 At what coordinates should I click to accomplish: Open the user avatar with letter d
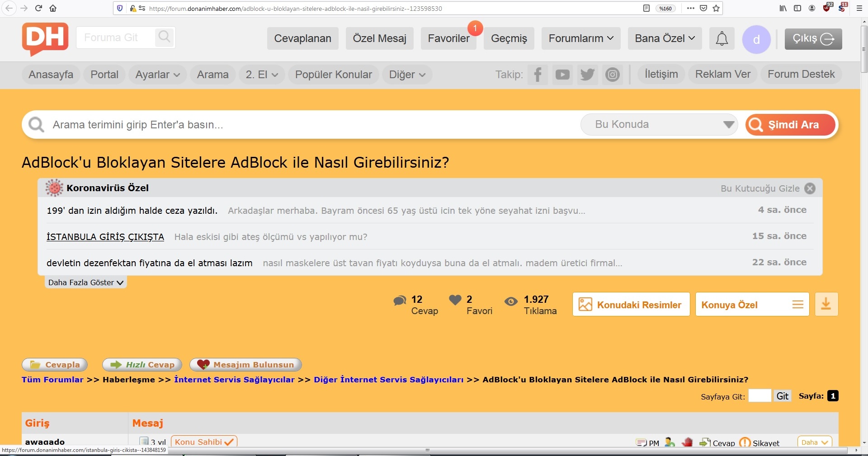point(756,40)
